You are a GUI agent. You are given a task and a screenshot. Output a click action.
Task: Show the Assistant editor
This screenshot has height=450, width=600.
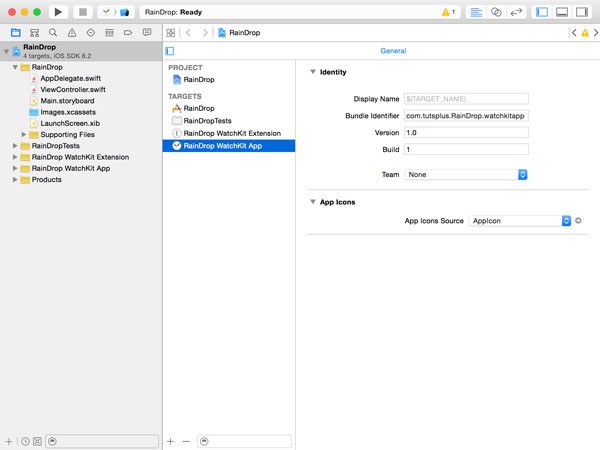coord(496,12)
